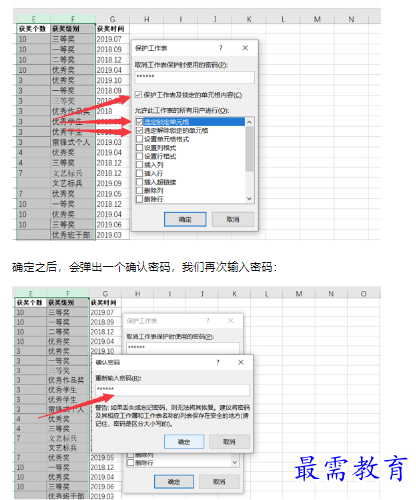
Task: Enable the 插入列 checkbox
Action: point(139,165)
